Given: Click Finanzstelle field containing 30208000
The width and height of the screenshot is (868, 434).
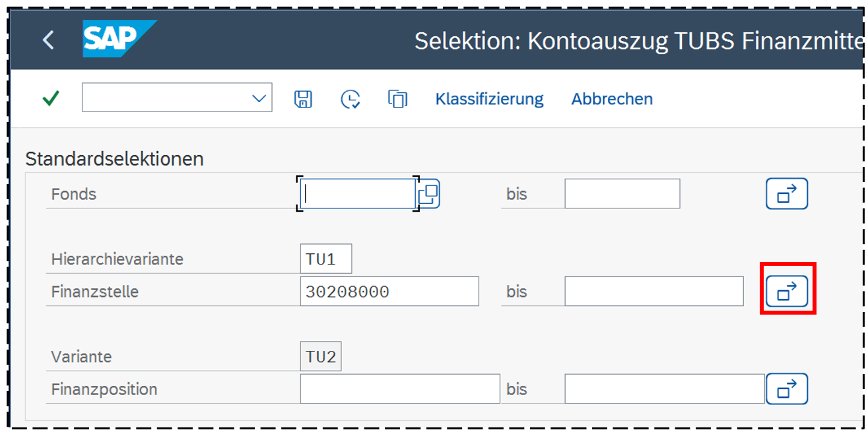Looking at the screenshot, I should (389, 292).
